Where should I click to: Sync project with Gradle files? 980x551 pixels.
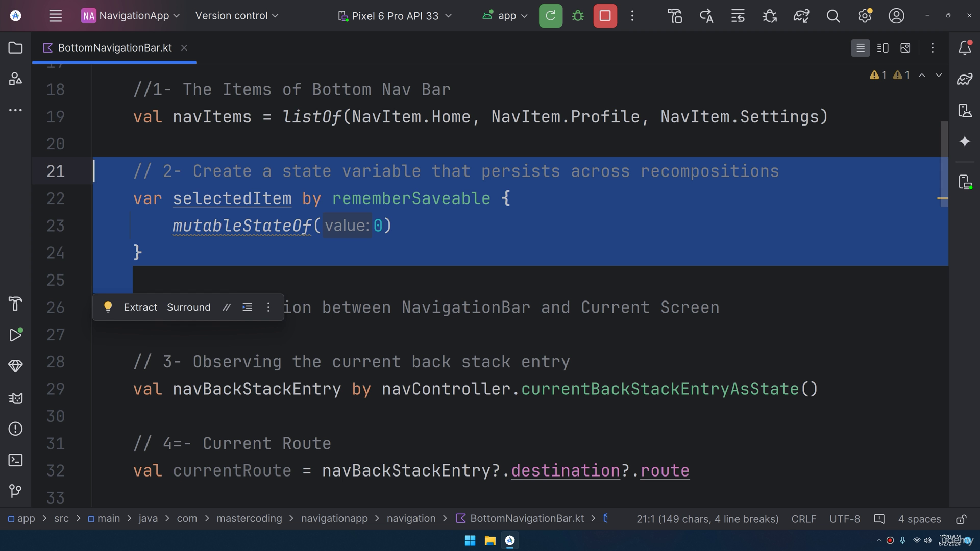tap(801, 16)
